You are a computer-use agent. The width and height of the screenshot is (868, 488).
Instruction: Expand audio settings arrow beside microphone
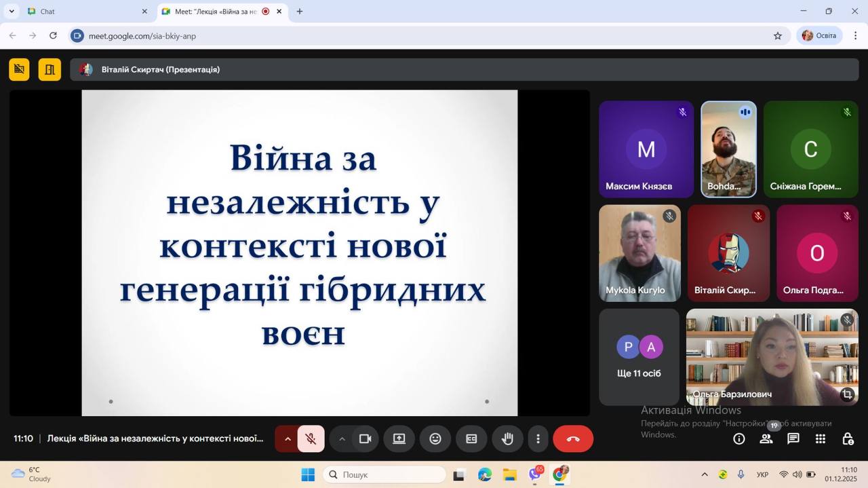[x=288, y=438]
